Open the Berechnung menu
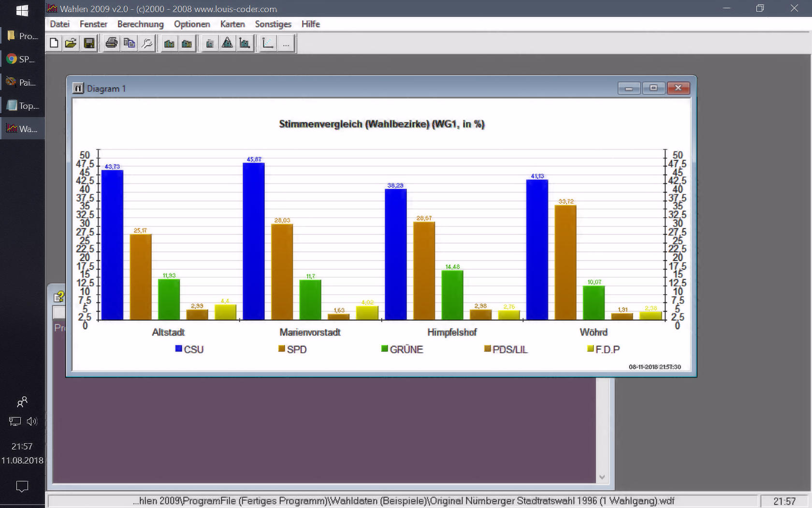 point(140,24)
